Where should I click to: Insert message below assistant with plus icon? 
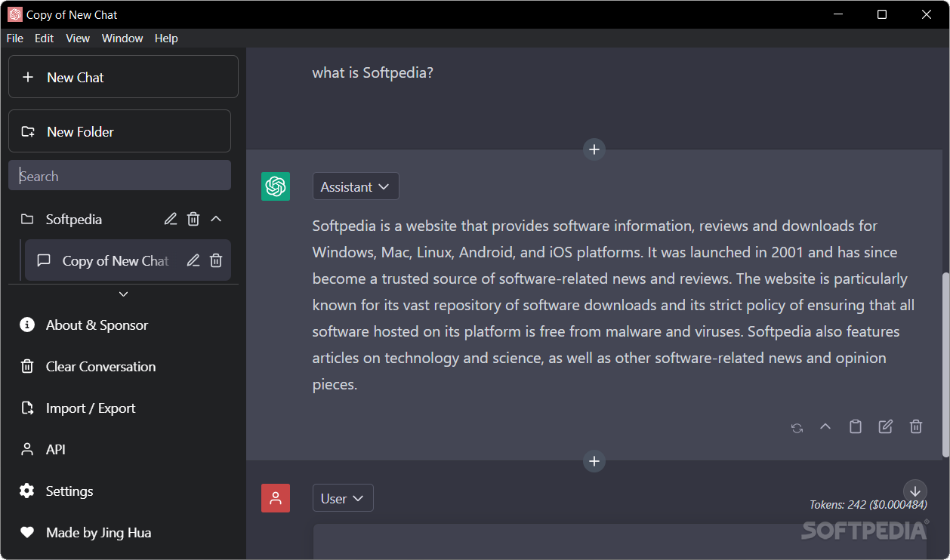[594, 461]
